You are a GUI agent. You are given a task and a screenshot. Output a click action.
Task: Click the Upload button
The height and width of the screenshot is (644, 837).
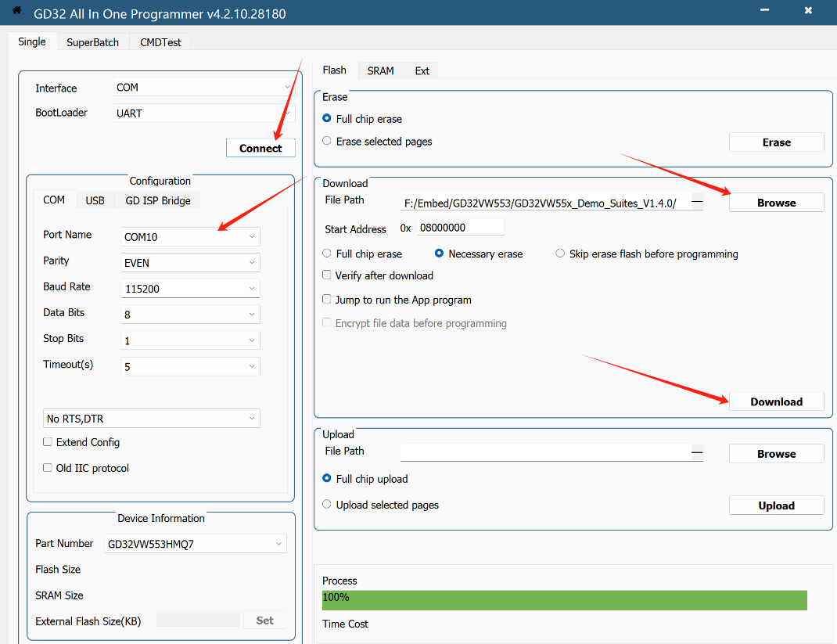pos(776,505)
